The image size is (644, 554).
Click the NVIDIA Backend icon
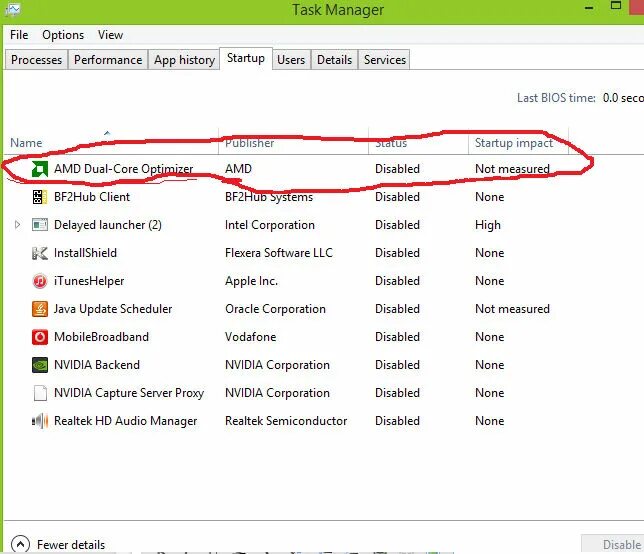tap(40, 365)
